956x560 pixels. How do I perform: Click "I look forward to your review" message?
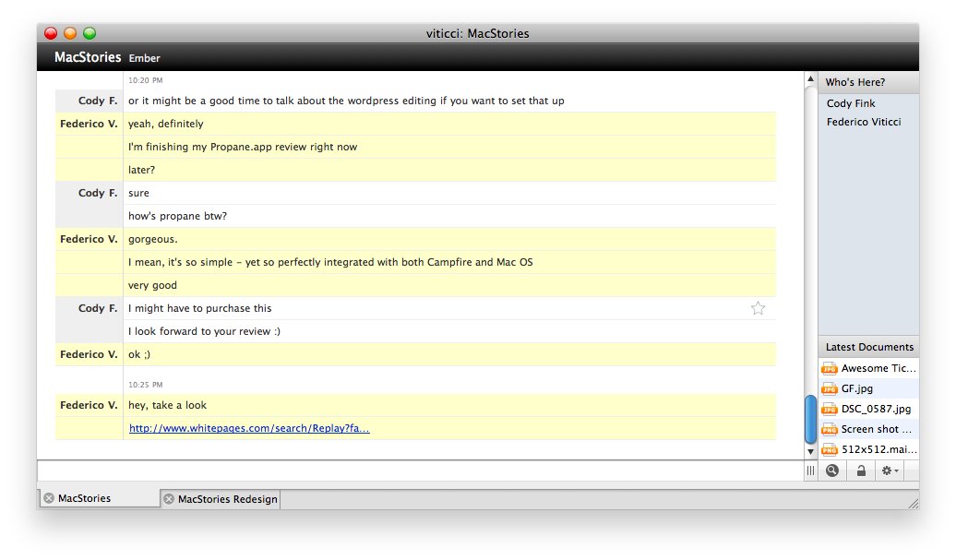(204, 331)
